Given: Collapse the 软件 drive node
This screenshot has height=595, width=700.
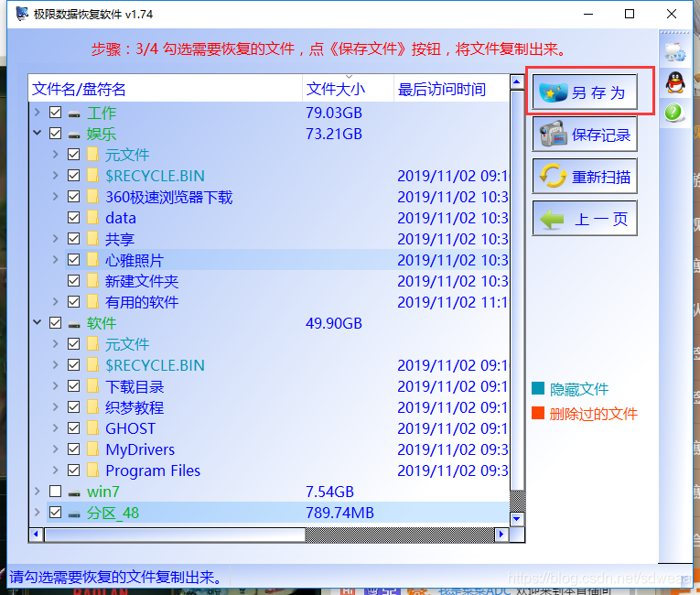Looking at the screenshot, I should [x=38, y=322].
